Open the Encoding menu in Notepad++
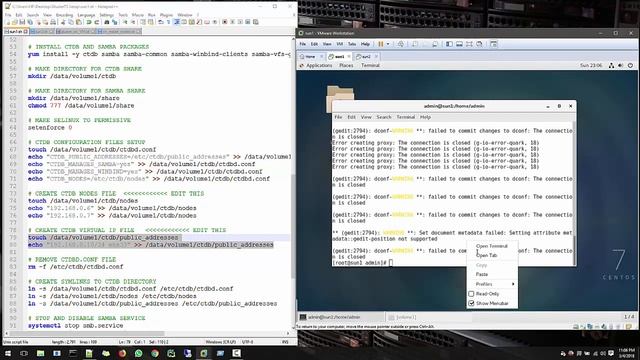640x360 pixels. coord(64,15)
